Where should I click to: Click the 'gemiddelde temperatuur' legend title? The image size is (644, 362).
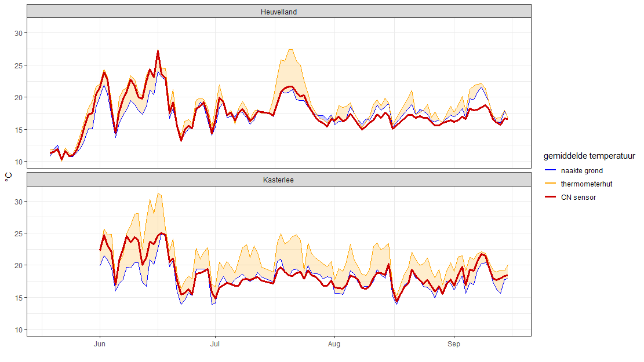[x=589, y=156]
